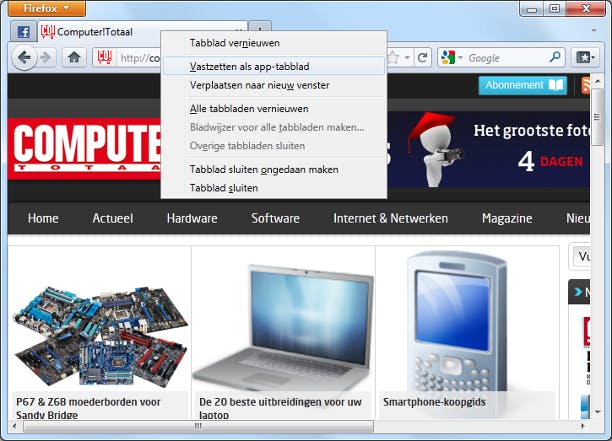Click the photo contest banner advertisement
The height and width of the screenshot is (441, 612).
pos(489,149)
